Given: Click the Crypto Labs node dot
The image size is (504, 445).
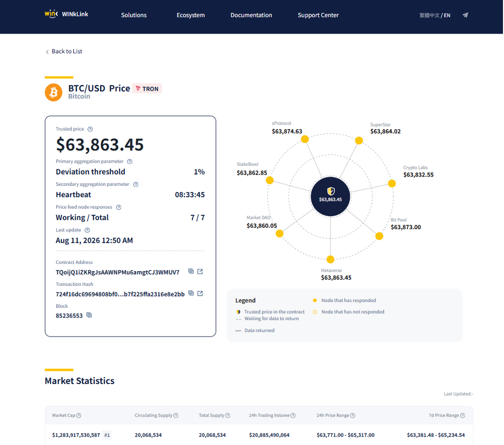Looking at the screenshot, I should pos(392,183).
